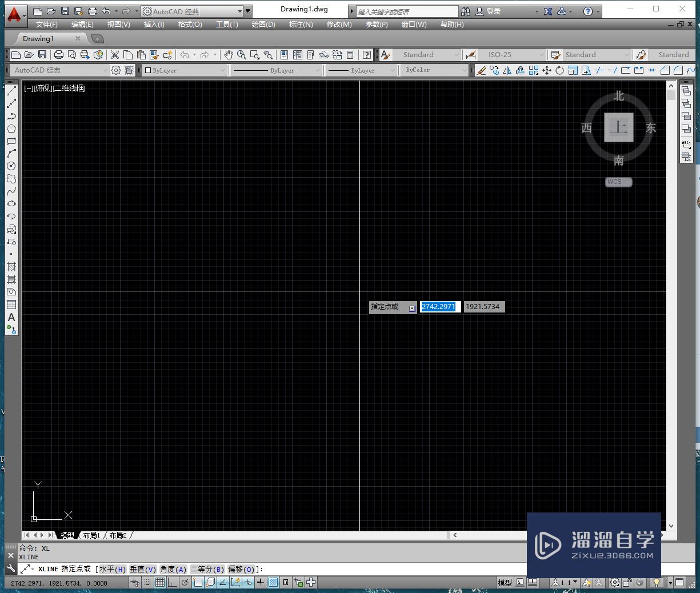Open the workspace dropdown showing AutoCAD 经典
This screenshot has width=700, height=593.
coord(106,70)
